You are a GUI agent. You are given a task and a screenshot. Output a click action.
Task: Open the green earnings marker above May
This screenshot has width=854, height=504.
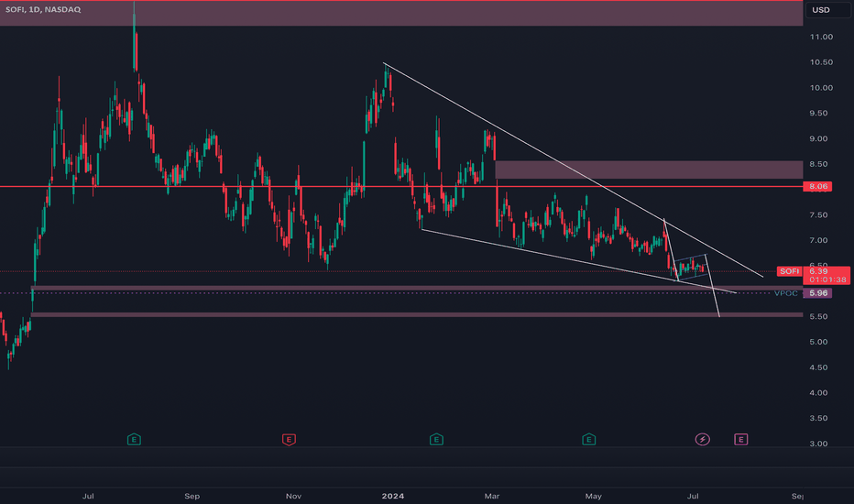pyautogui.click(x=589, y=439)
